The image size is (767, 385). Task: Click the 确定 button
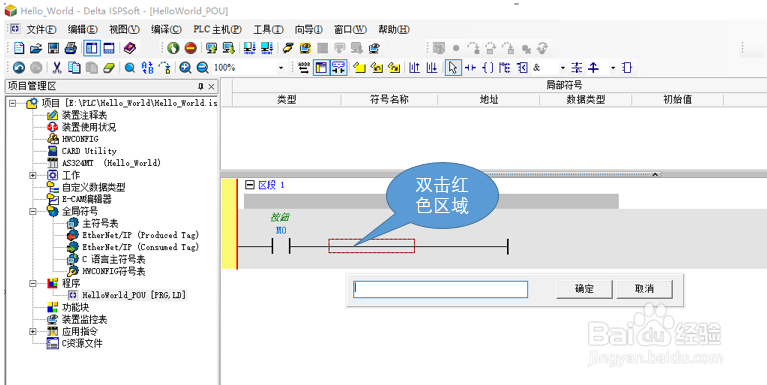(x=584, y=289)
